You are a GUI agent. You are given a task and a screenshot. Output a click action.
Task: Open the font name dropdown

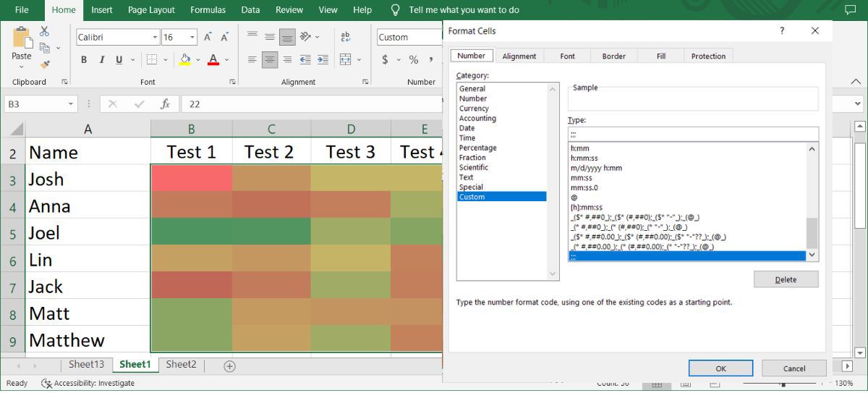pos(155,38)
